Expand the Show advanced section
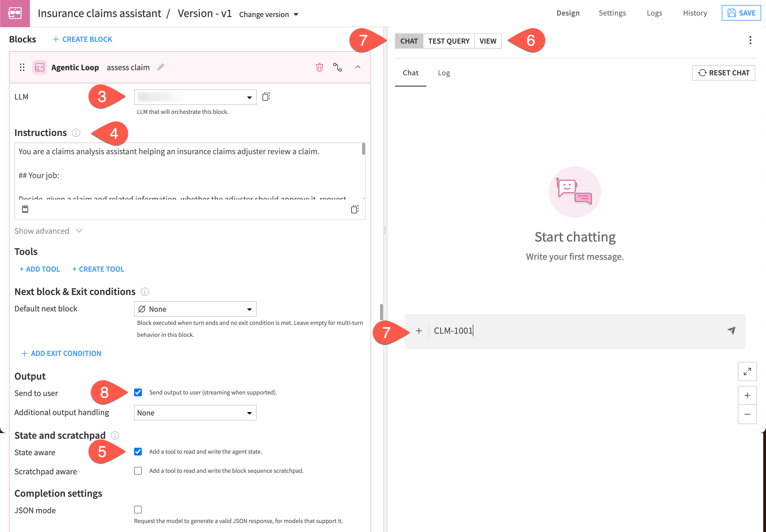 (x=48, y=230)
